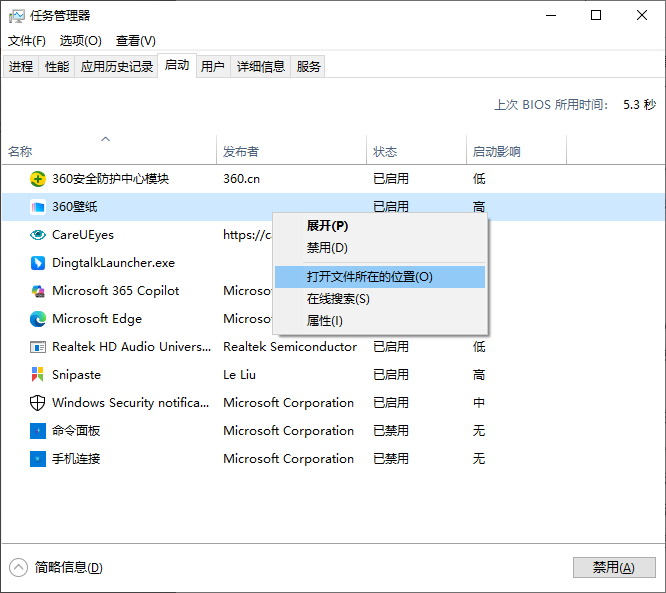Click the 360安全防护中心模块 green plus icon

38,179
